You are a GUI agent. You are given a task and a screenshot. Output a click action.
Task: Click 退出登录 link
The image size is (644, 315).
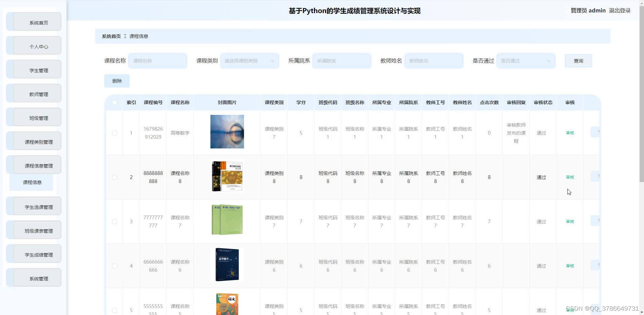pyautogui.click(x=619, y=10)
